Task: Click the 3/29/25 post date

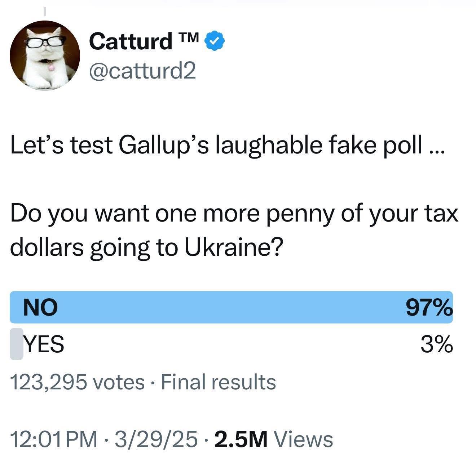Action: 156,439
